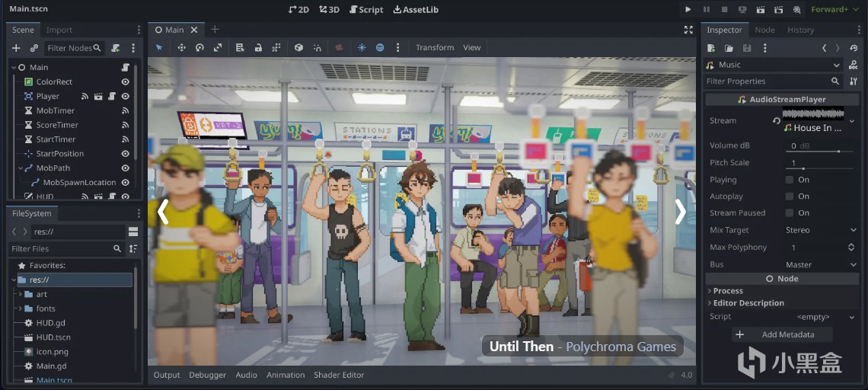Image resolution: width=868 pixels, height=390 pixels.
Task: Choose the Select Mode arrow tool
Action: pyautogui.click(x=159, y=48)
